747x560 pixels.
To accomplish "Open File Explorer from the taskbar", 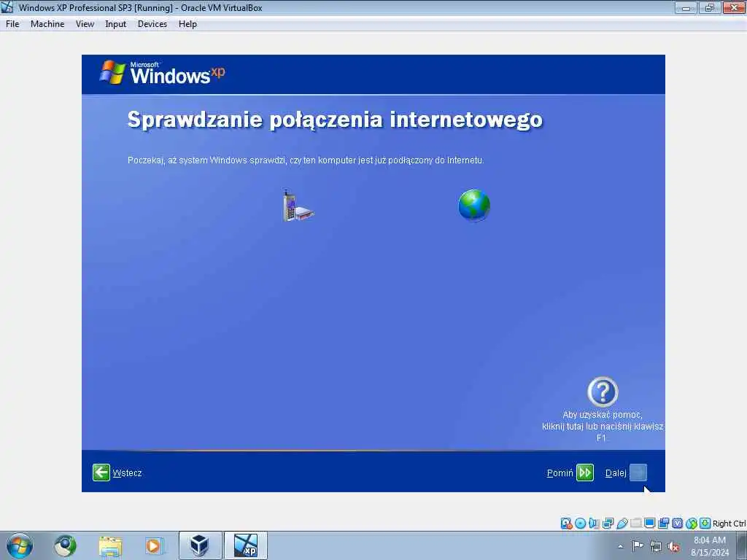I will pyautogui.click(x=111, y=545).
